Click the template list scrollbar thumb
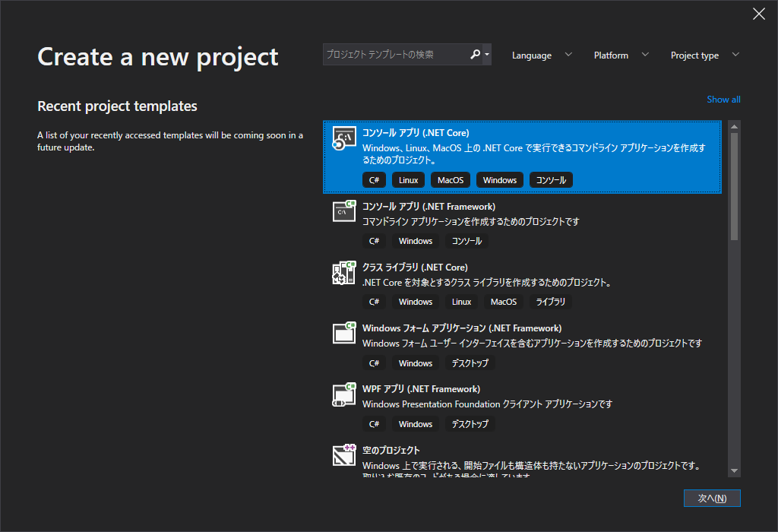Image resolution: width=778 pixels, height=532 pixels. click(735, 187)
